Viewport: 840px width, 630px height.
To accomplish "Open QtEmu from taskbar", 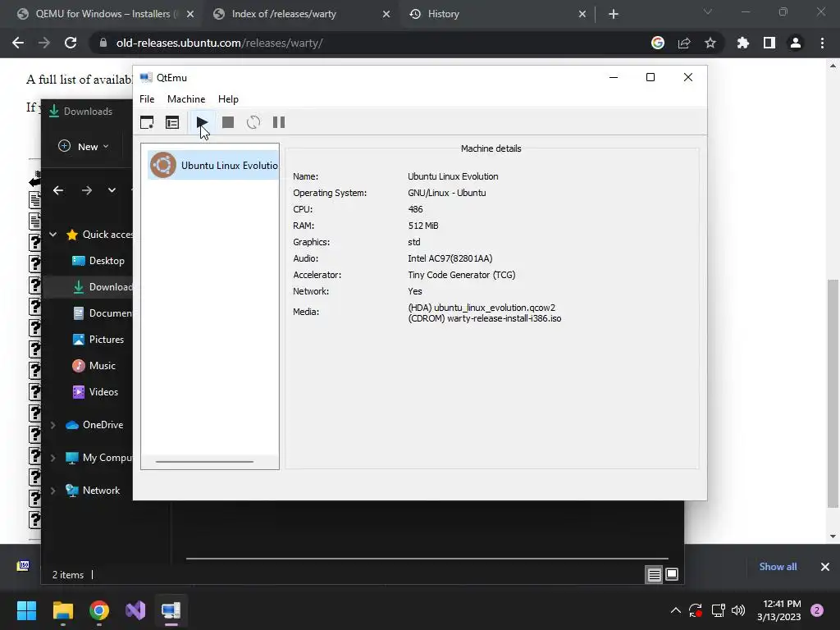I will 171,610.
